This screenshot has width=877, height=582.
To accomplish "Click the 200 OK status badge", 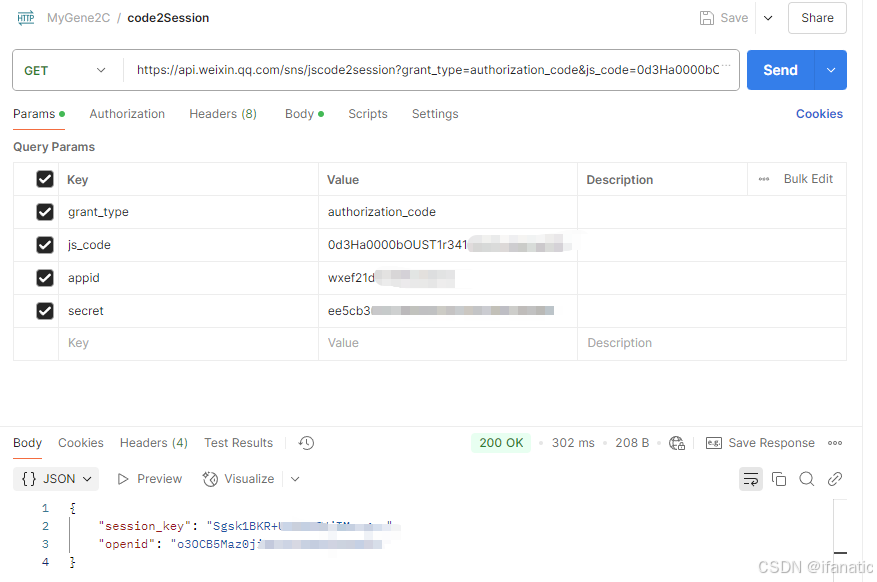I will (501, 443).
